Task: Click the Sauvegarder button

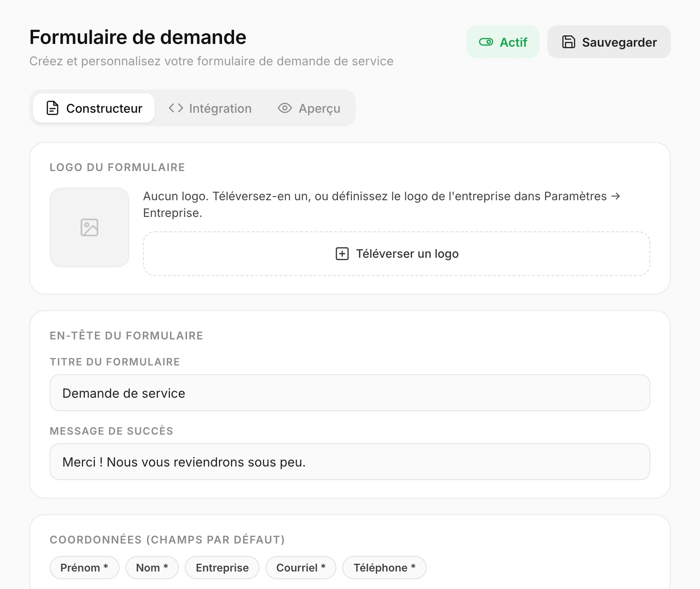Action: click(x=609, y=42)
